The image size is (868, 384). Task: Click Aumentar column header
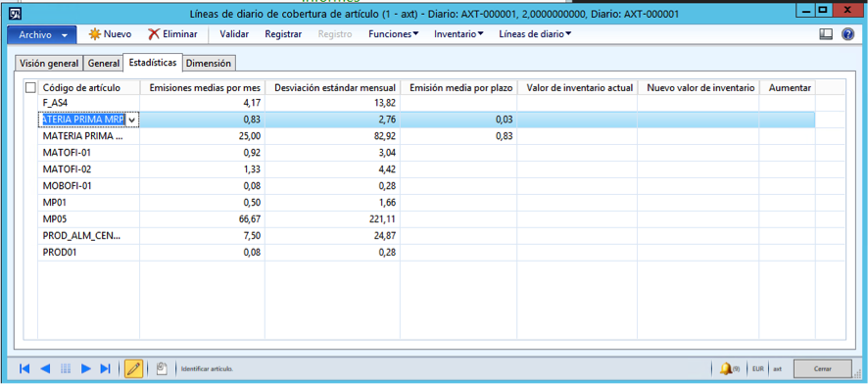pyautogui.click(x=788, y=87)
